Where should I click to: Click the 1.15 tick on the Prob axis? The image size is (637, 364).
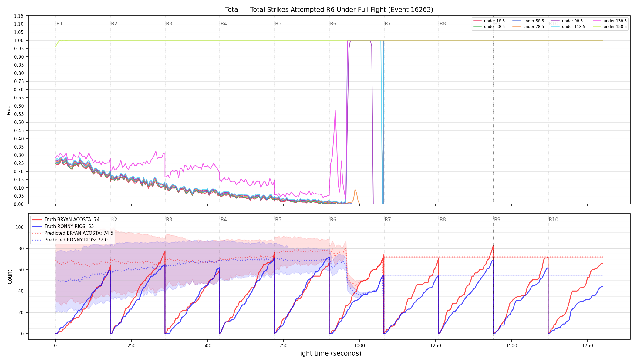19,16
